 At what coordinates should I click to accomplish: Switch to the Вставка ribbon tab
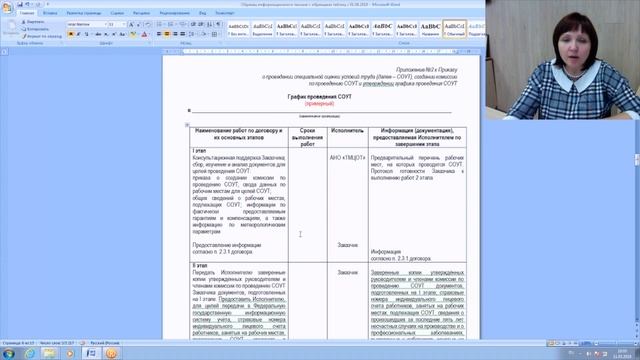coord(50,13)
